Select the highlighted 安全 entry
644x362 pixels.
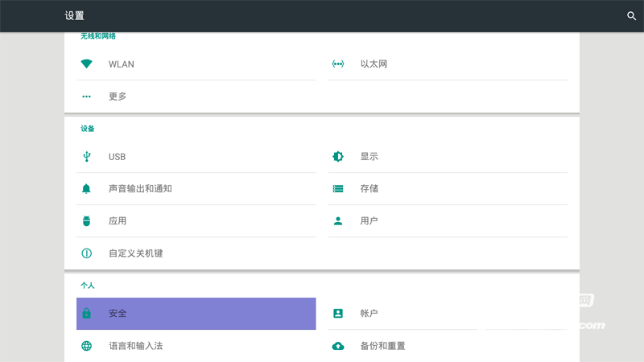click(x=196, y=314)
